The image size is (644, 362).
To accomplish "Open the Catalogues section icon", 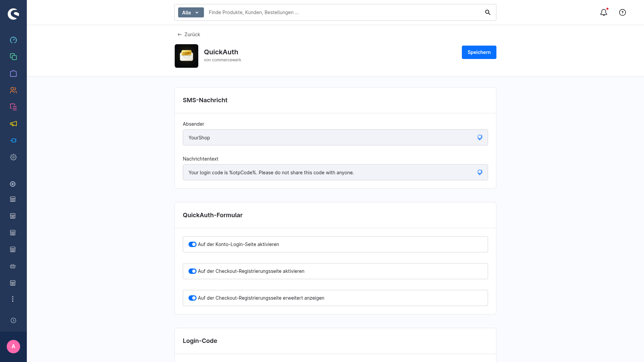I will (x=13, y=57).
